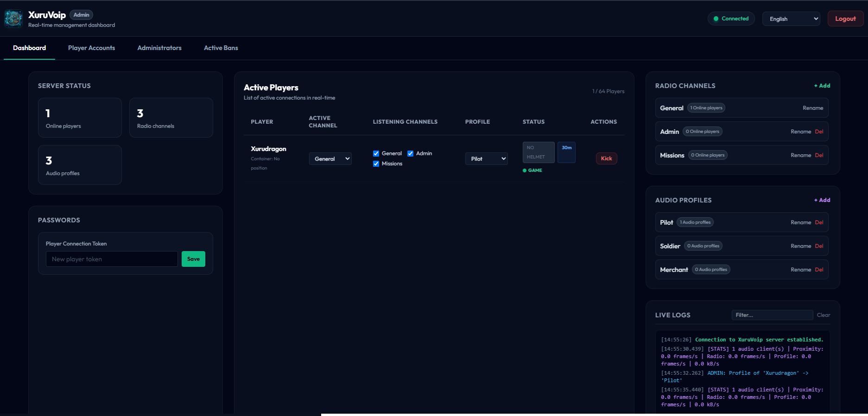Delete the Missions radio channel
The image size is (868, 416).
[819, 155]
